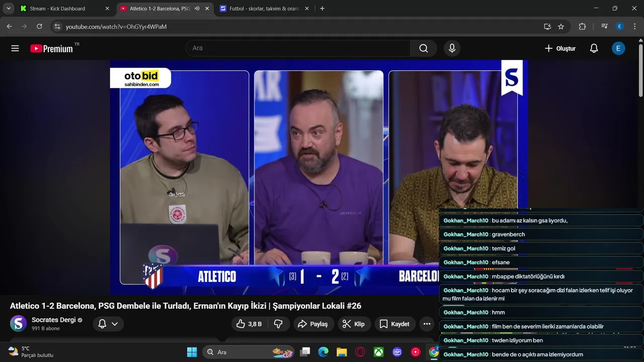Switch to Futbol - skorlar tab
The image size is (644, 362).
tap(264, 9)
